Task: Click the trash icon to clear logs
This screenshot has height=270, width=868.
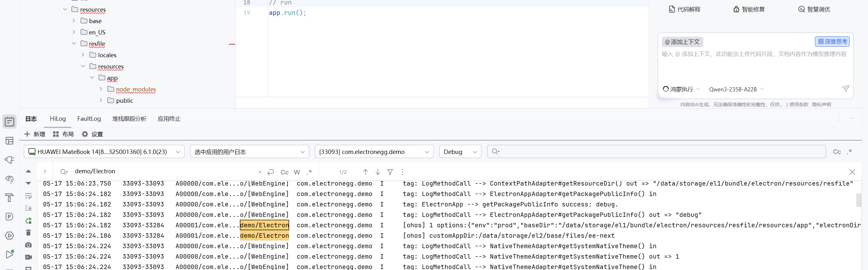Action: (29, 233)
